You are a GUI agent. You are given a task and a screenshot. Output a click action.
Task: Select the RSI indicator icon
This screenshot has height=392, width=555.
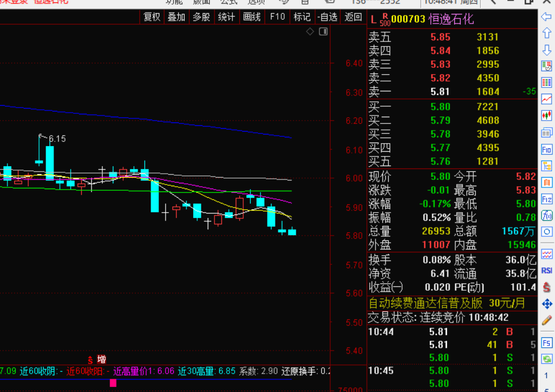pyautogui.click(x=546, y=271)
